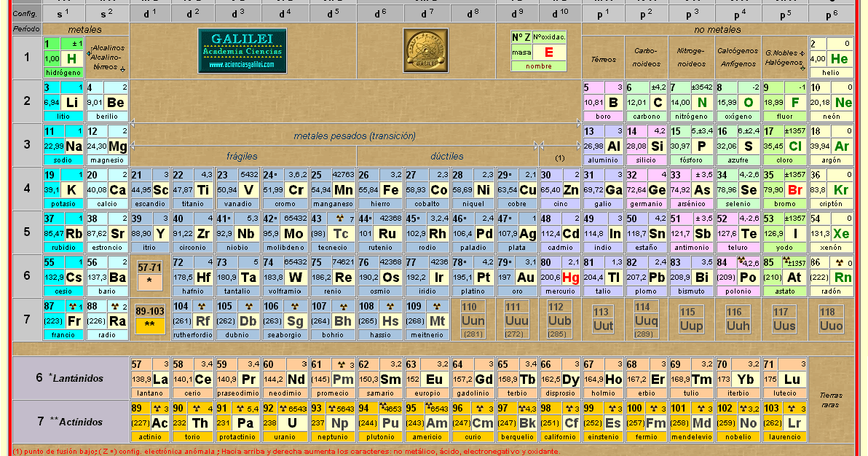Open the www.acienciasgalilei.com web address
The image size is (868, 456).
[242, 65]
